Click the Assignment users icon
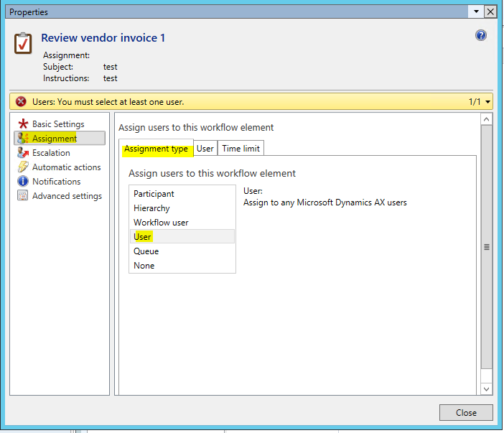This screenshot has width=504, height=433. (x=23, y=139)
